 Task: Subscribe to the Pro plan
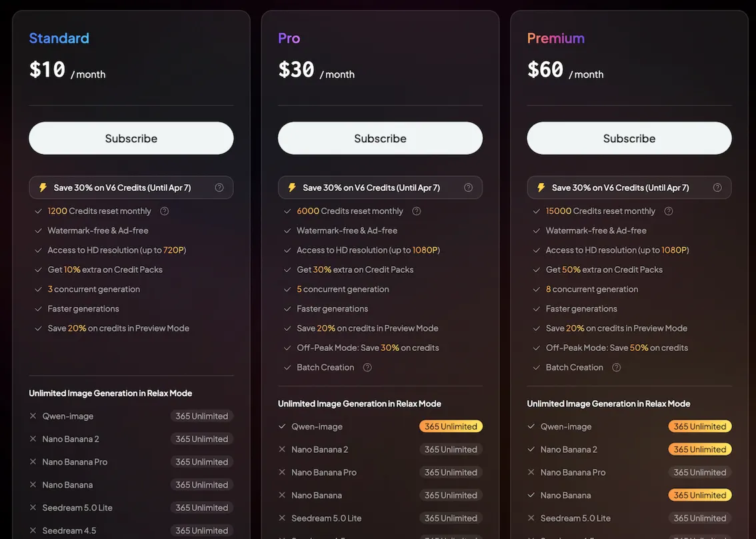click(380, 138)
